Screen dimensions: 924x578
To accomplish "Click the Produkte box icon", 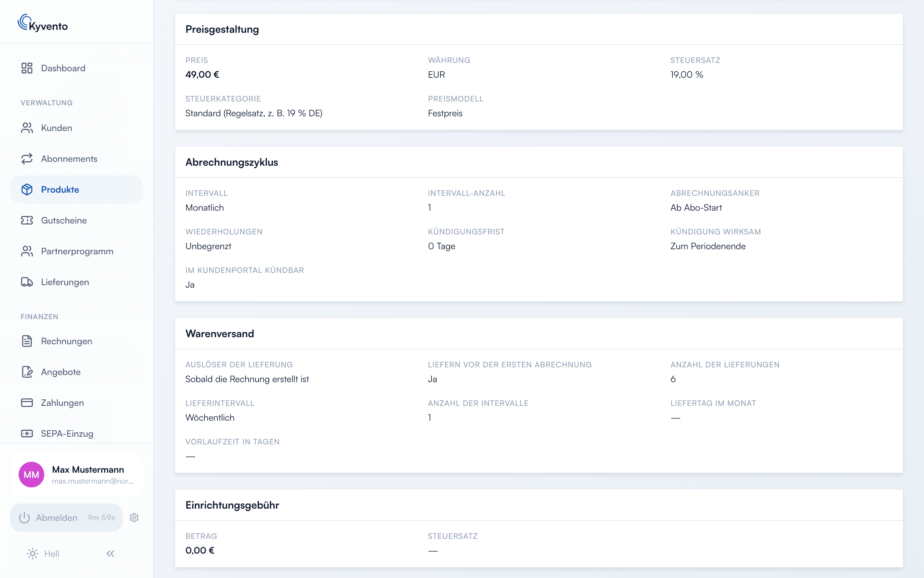I will (x=27, y=189).
